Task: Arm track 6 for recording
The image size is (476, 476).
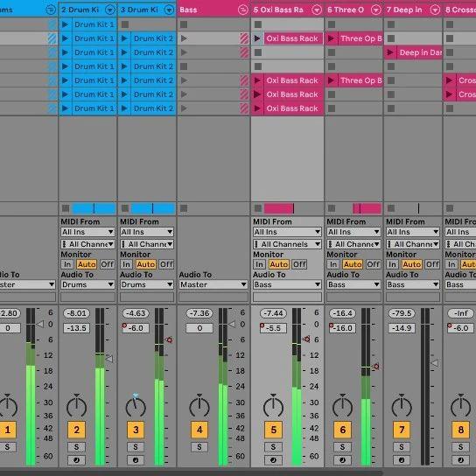Action: click(342, 460)
